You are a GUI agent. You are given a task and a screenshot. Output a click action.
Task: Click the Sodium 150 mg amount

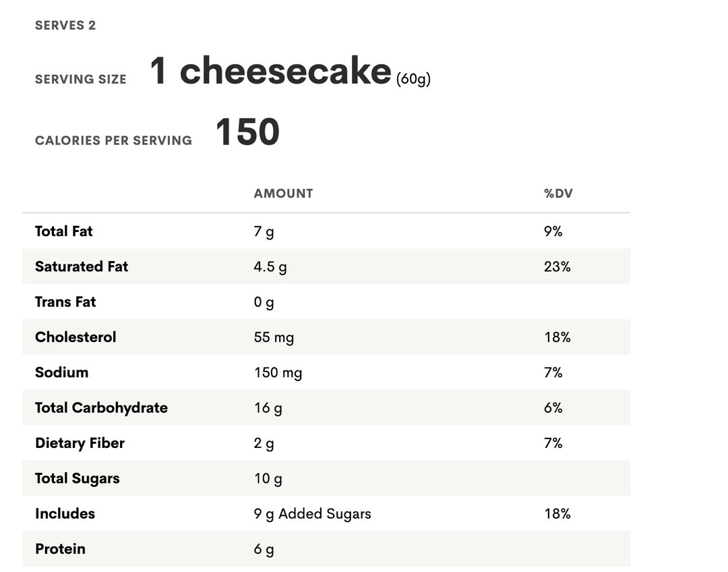click(278, 372)
